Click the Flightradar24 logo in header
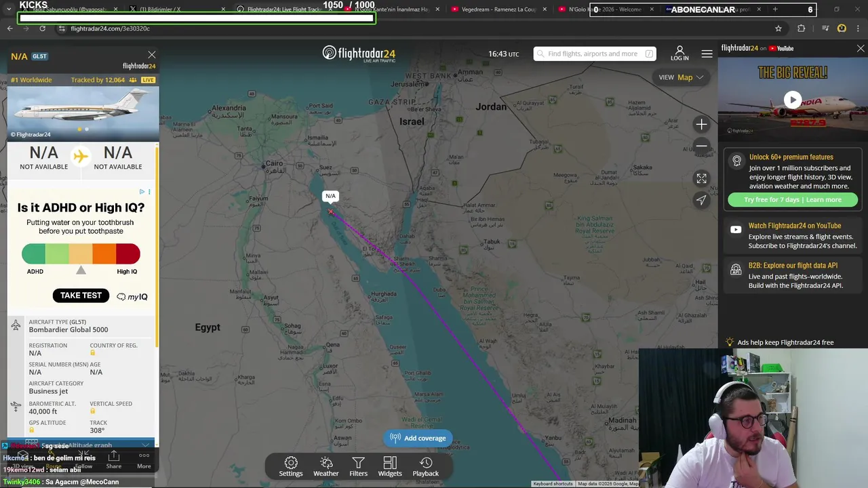The height and width of the screenshot is (488, 868). pos(359,54)
